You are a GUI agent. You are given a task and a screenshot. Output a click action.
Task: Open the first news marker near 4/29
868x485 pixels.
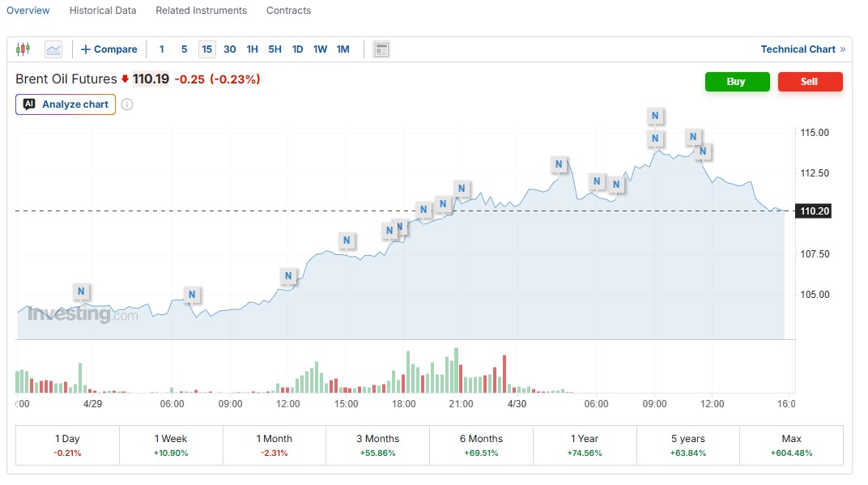click(81, 291)
